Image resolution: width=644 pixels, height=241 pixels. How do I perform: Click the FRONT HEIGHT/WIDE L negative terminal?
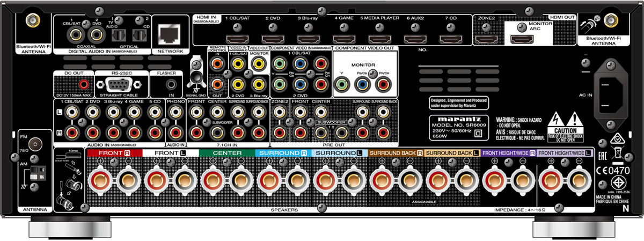tap(579, 180)
